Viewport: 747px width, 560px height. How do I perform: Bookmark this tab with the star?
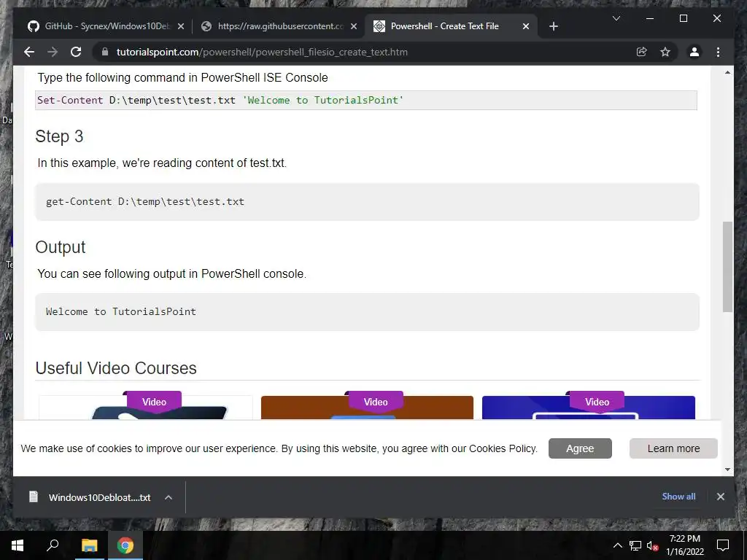(x=665, y=52)
